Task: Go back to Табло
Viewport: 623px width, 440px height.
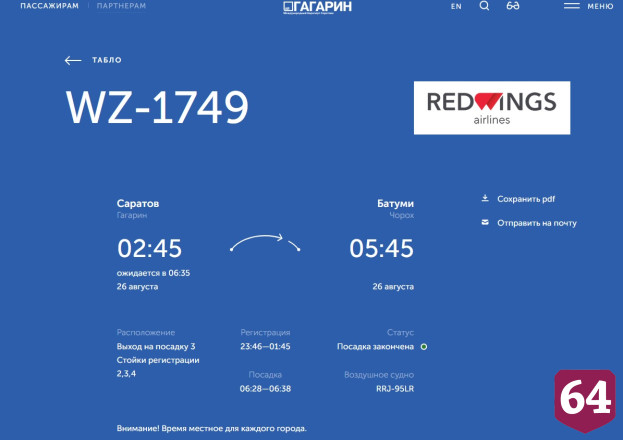Action: point(106,60)
